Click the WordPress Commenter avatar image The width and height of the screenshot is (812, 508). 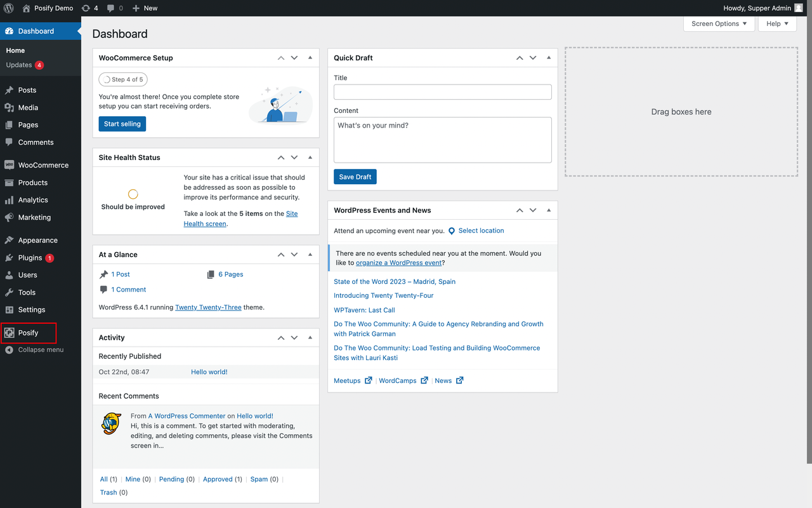[x=112, y=423]
